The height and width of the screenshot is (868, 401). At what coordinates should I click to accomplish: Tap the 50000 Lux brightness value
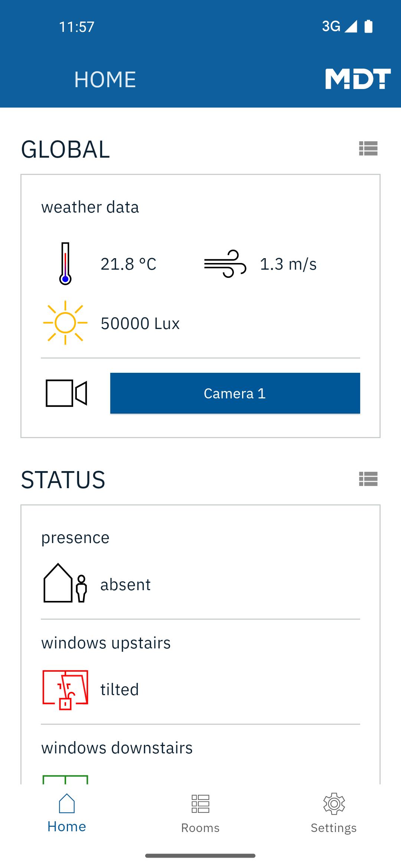click(x=140, y=323)
